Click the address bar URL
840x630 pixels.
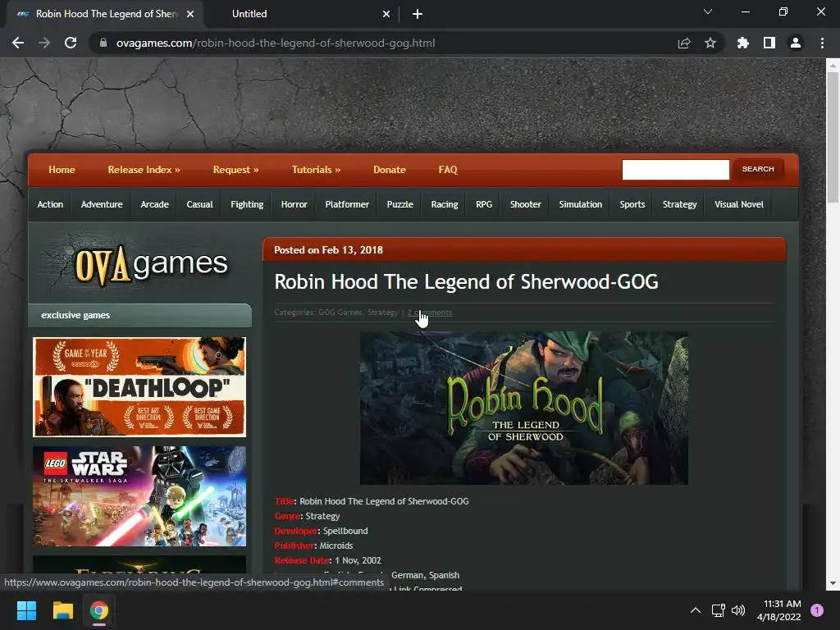tap(276, 43)
